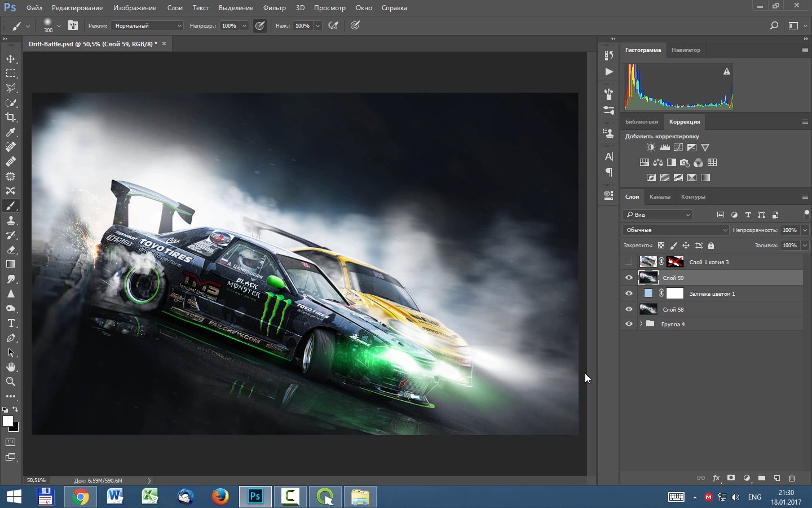Viewport: 812px width, 508px height.
Task: Show the Слой 1 копия 3 layer
Action: [x=629, y=262]
